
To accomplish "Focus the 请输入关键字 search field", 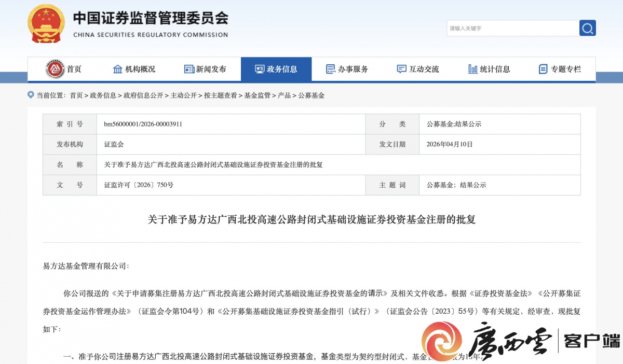I will 512,28.
